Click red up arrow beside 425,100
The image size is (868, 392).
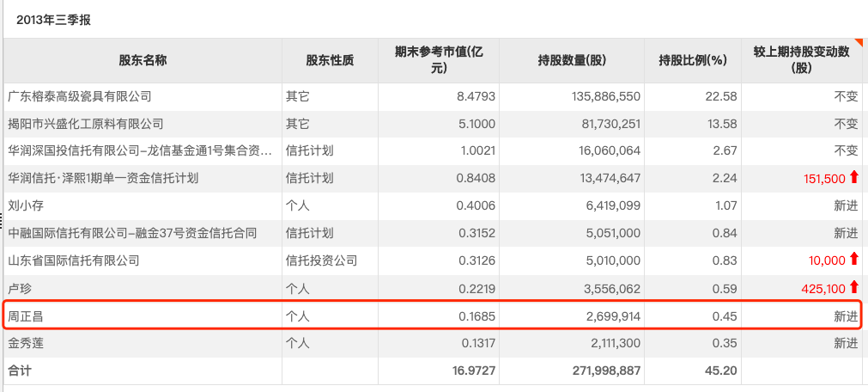pos(854,287)
